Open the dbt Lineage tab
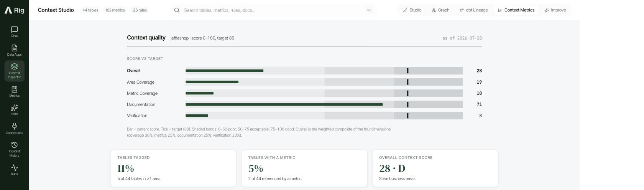The image size is (644, 190). tap(474, 10)
